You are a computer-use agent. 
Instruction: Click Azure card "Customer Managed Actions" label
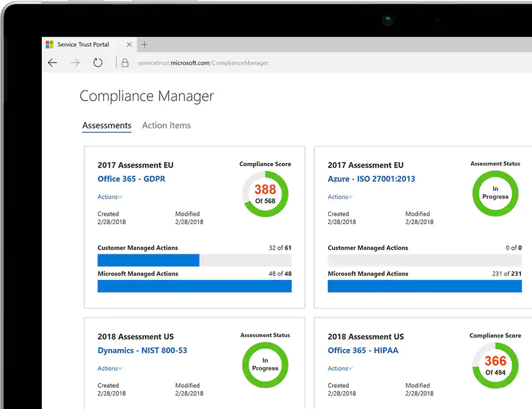368,248
